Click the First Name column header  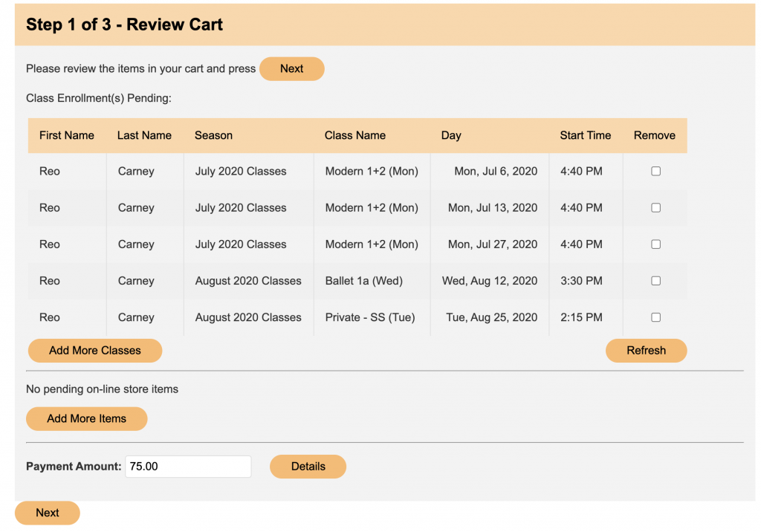[x=67, y=135]
